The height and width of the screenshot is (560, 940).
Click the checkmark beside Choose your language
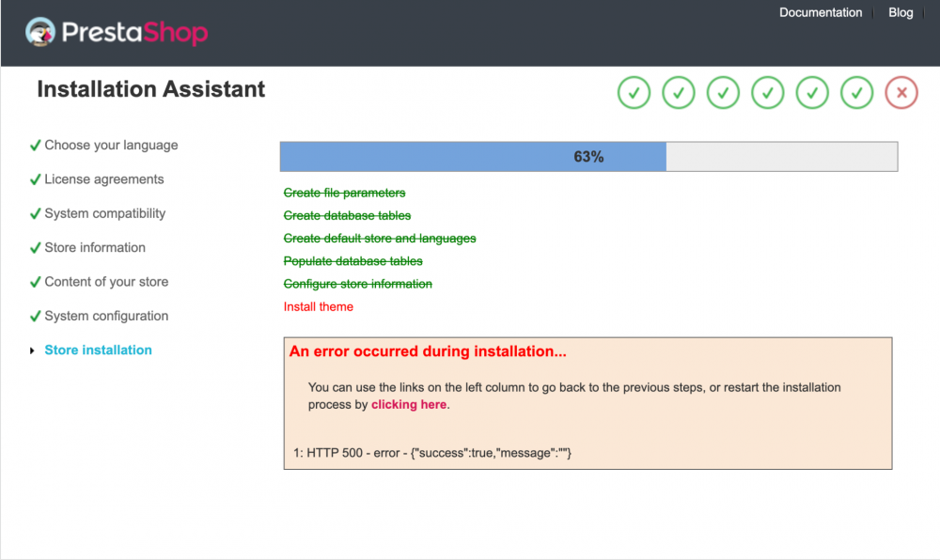point(36,145)
